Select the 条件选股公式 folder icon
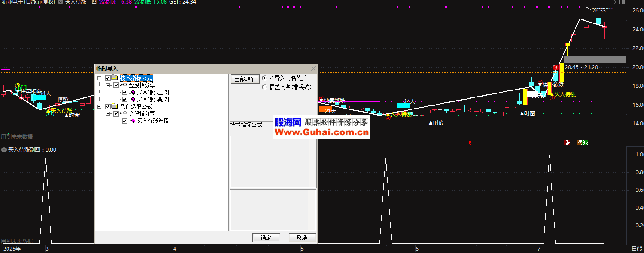The width and height of the screenshot is (644, 253). (x=115, y=106)
